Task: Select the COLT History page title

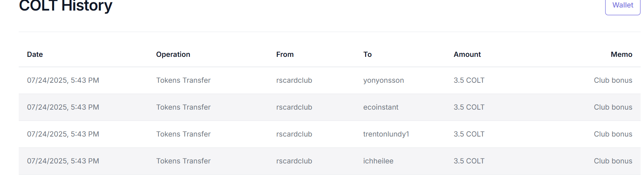Action: click(x=65, y=6)
